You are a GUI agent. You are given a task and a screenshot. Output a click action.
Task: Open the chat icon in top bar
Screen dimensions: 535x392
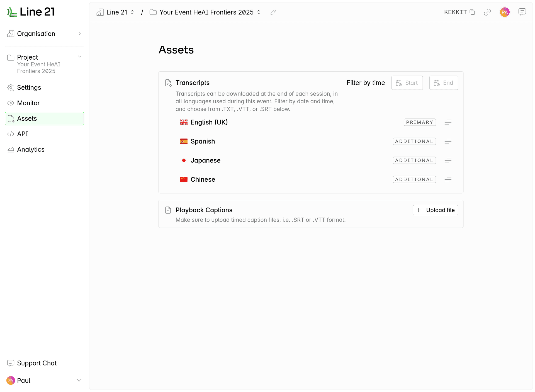click(522, 12)
